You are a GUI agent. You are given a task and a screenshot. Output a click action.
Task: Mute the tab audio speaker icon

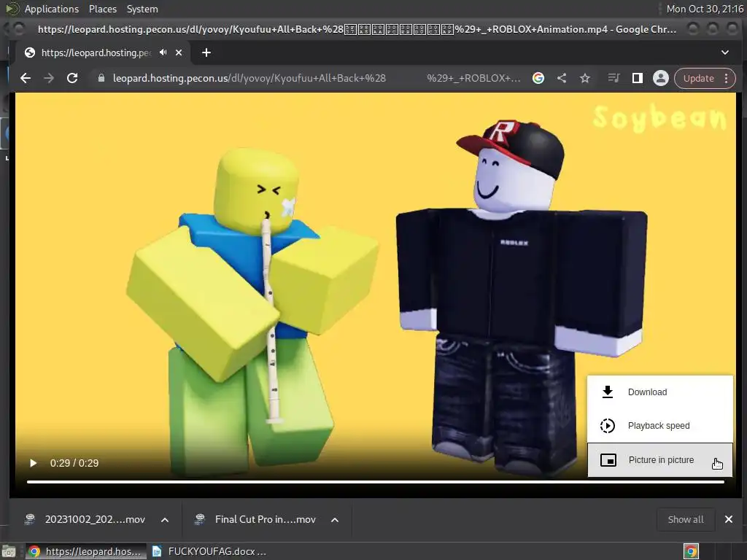(163, 52)
